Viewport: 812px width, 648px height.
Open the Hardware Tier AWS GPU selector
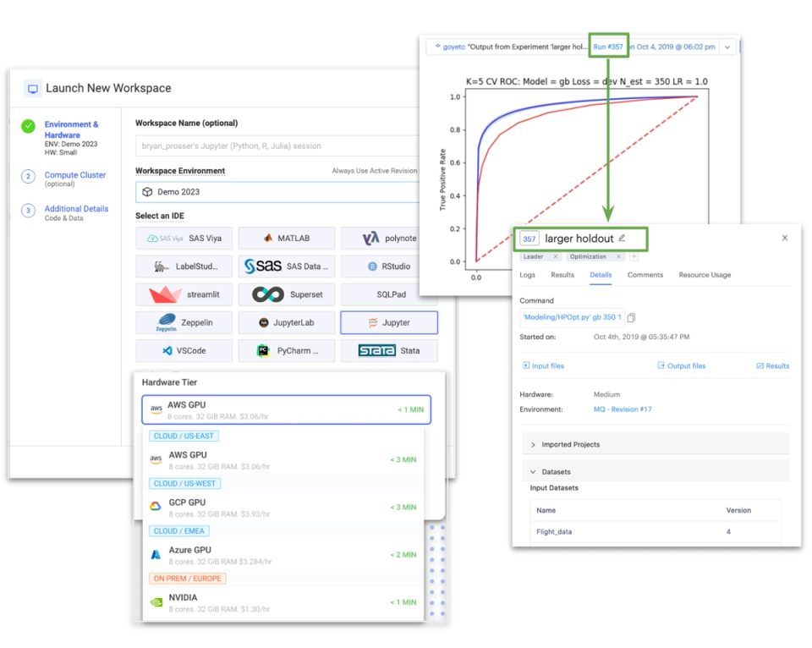coord(287,409)
